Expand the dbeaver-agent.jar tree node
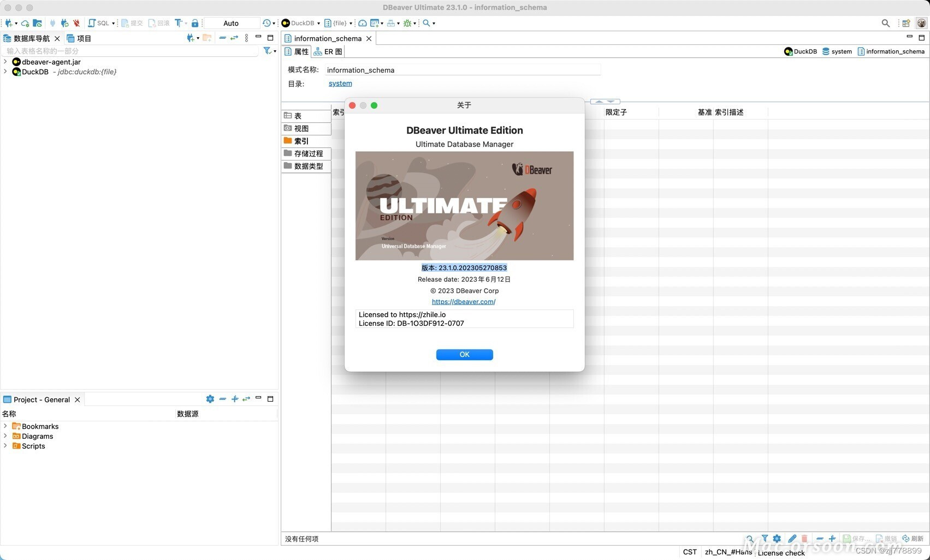The height and width of the screenshot is (560, 930). pos(5,62)
